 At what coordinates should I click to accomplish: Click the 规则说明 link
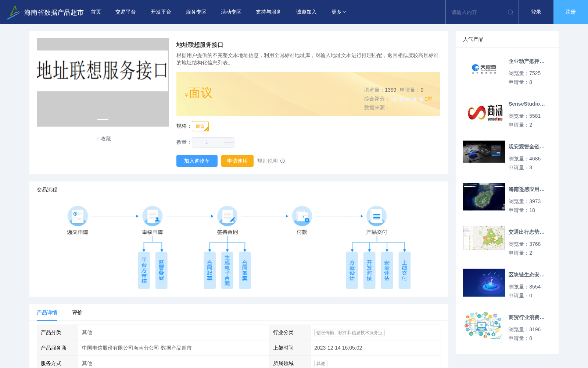(x=268, y=161)
